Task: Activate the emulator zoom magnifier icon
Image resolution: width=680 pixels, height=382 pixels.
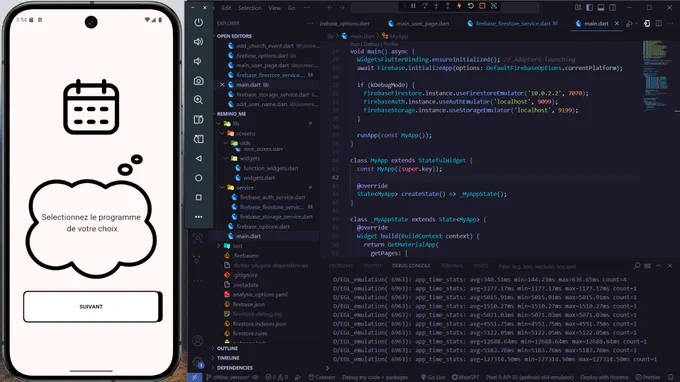Action: point(199,100)
